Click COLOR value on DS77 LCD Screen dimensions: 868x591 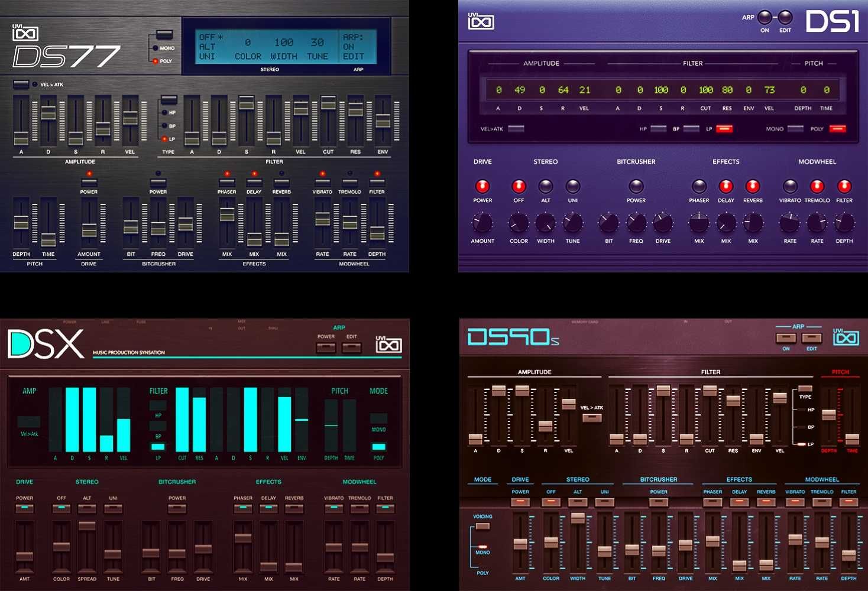coord(248,43)
